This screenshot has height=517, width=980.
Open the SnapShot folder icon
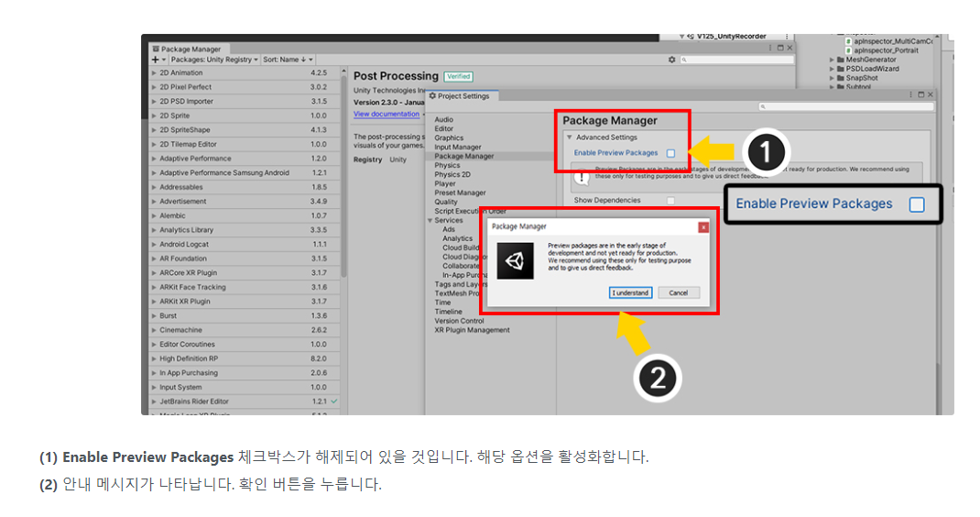click(841, 78)
